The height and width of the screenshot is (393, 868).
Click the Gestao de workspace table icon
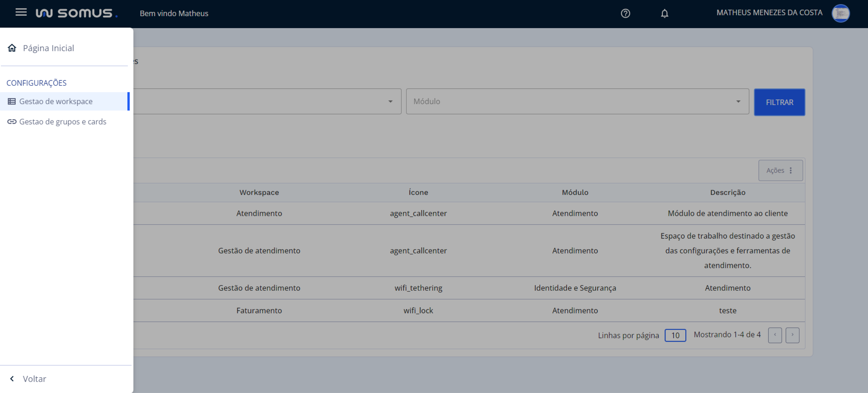(12, 101)
